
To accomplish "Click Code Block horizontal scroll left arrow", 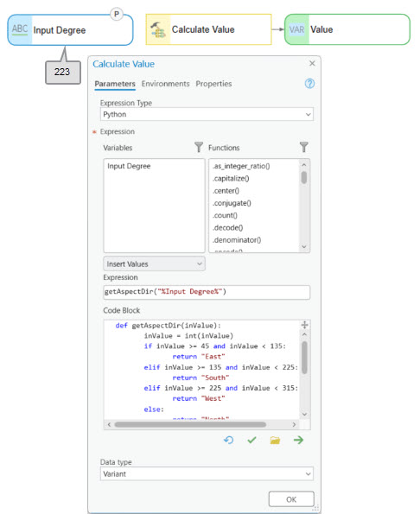I will (x=109, y=424).
